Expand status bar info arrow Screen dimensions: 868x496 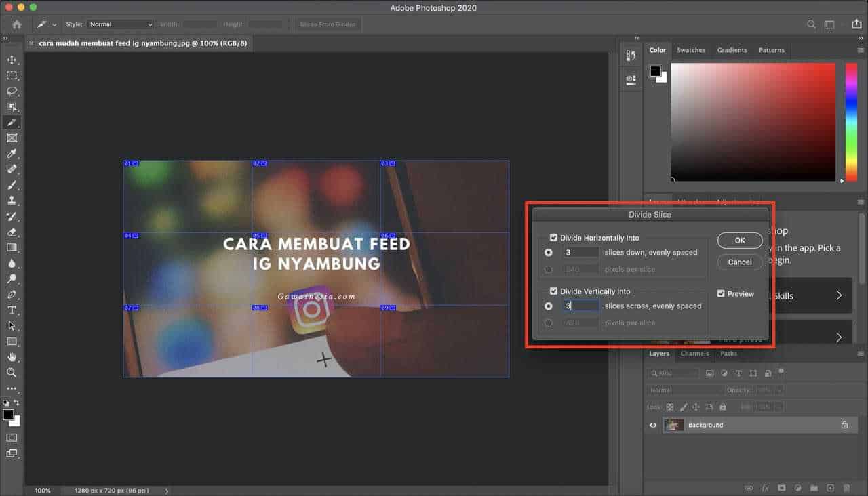(167, 491)
